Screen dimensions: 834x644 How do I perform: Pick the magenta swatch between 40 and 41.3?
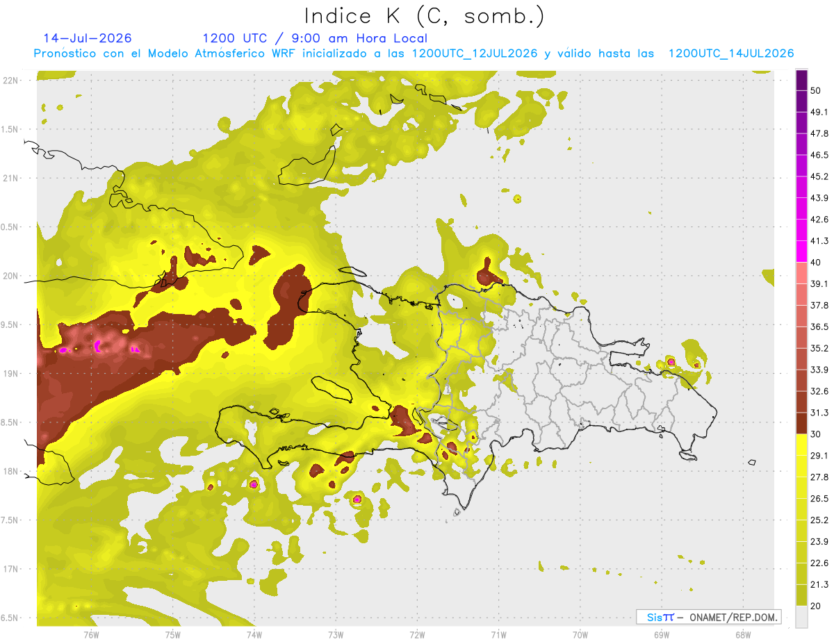point(801,251)
